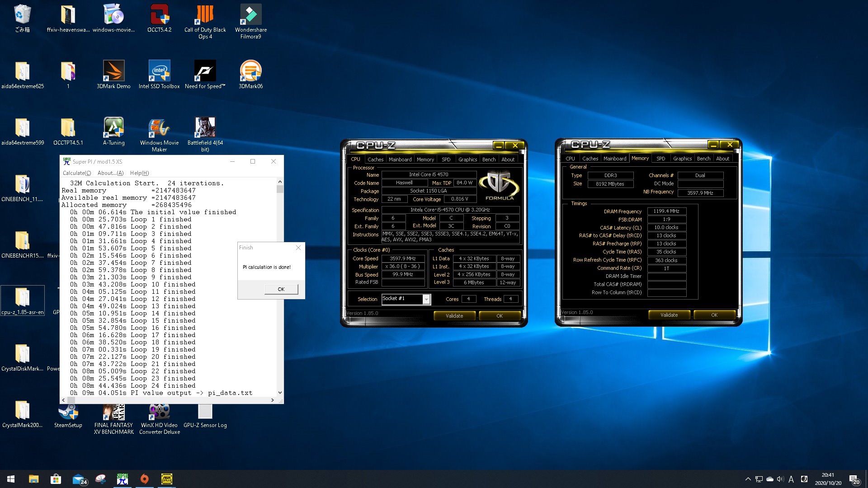868x488 pixels.
Task: Open the CINEBENCHR15 folder icon
Action: coord(22,244)
